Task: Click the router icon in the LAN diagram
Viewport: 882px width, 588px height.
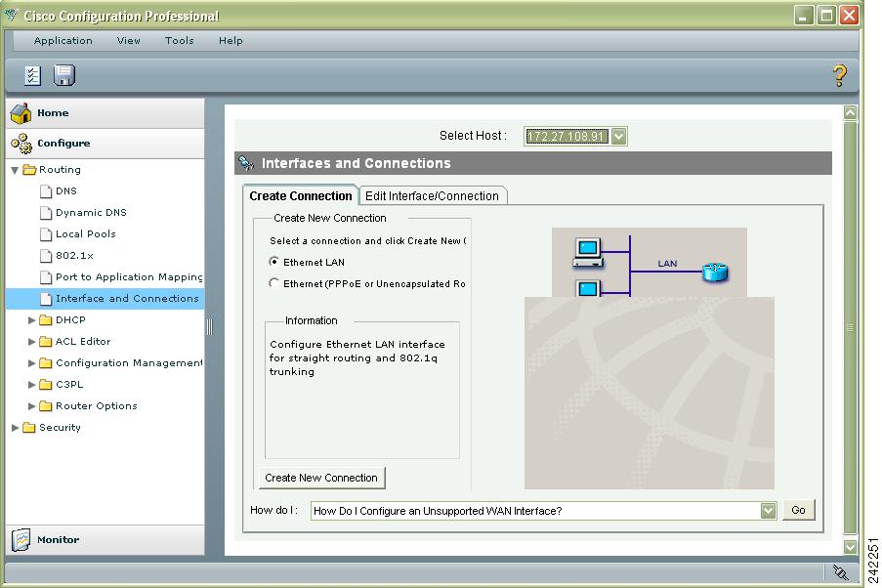Action: pyautogui.click(x=715, y=273)
